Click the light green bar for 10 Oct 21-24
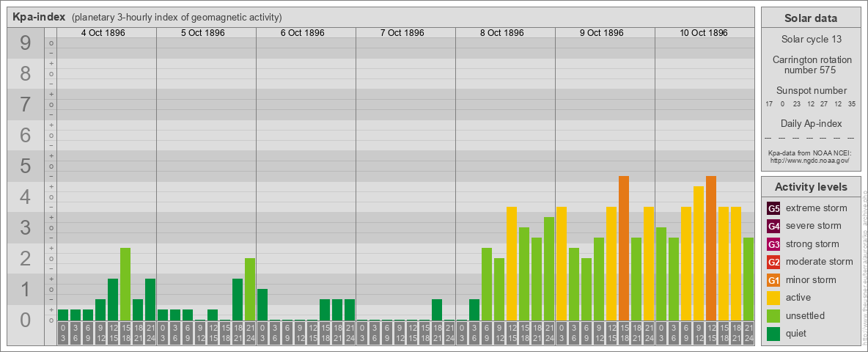This screenshot has width=868, height=352. [x=749, y=279]
